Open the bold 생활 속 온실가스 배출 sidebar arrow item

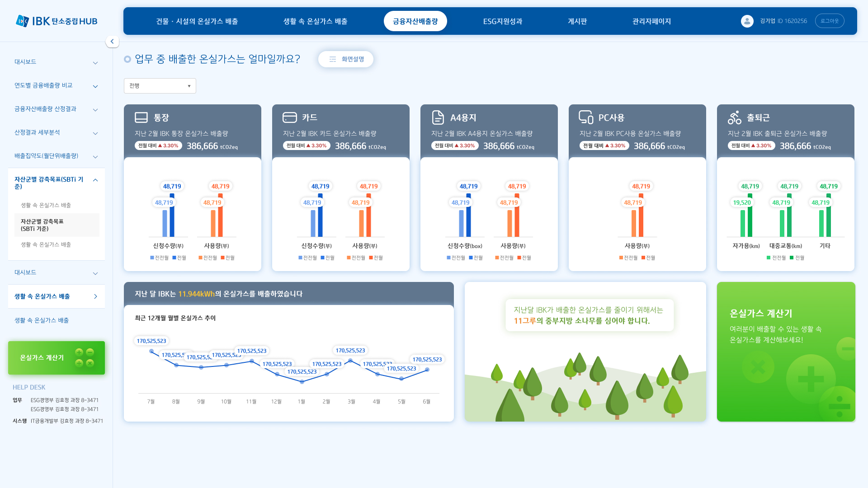[57, 296]
